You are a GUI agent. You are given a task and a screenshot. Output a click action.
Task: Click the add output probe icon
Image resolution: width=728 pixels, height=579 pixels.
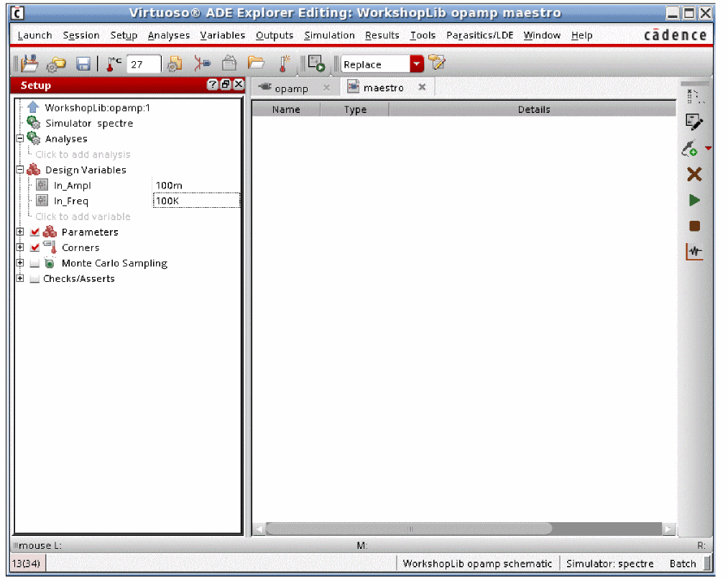tap(690, 149)
